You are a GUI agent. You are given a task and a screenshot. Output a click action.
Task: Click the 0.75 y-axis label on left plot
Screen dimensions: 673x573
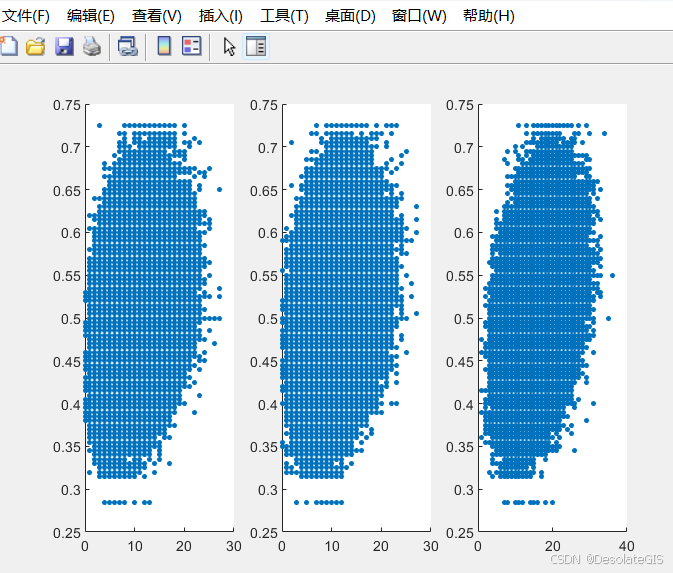point(67,105)
